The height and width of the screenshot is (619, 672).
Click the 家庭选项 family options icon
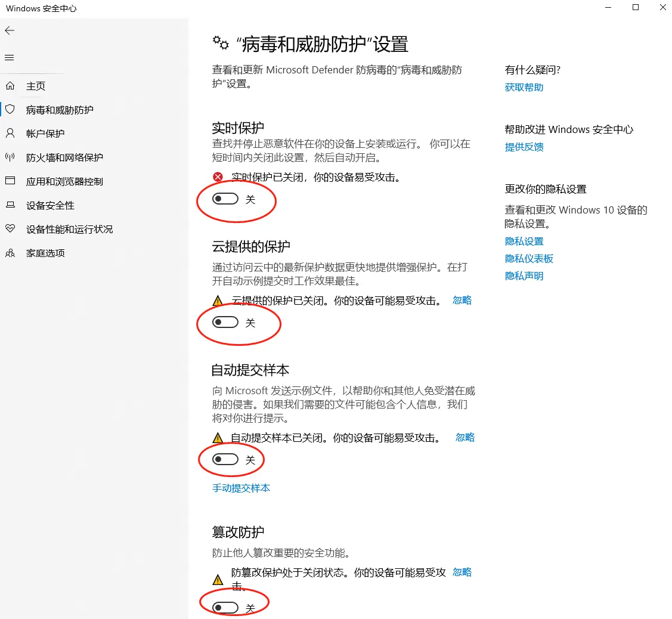click(x=10, y=252)
